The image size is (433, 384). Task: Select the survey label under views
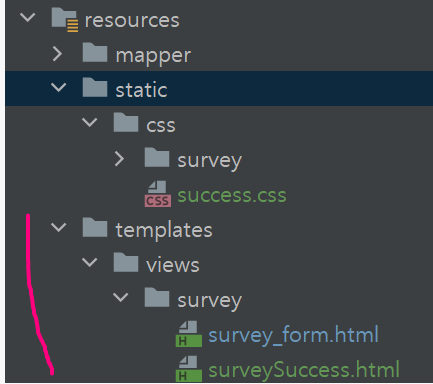point(210,301)
